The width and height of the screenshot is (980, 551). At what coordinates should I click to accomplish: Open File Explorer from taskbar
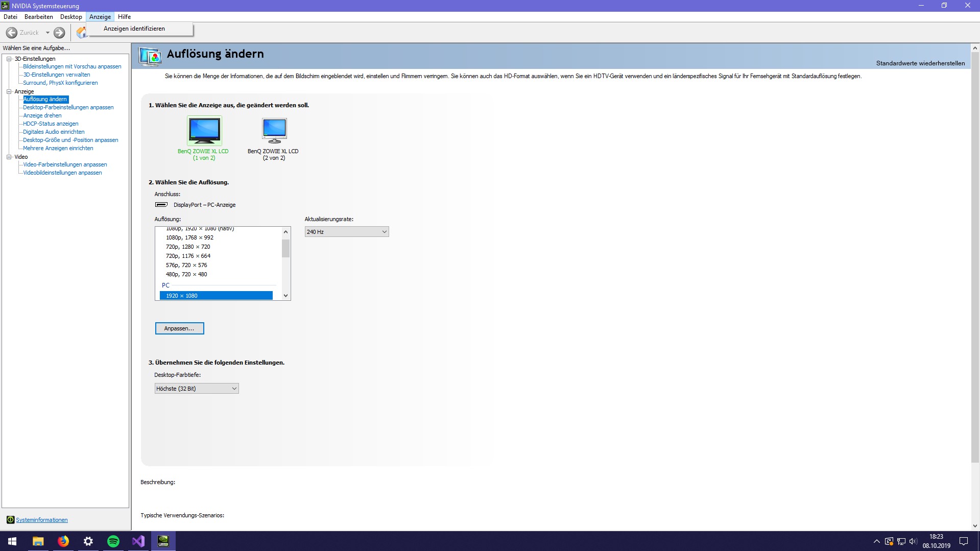tap(38, 541)
